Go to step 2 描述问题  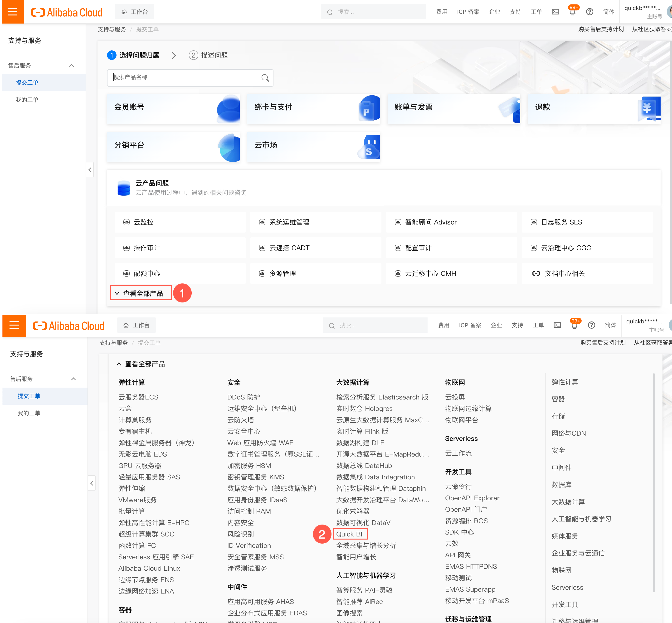tap(208, 55)
